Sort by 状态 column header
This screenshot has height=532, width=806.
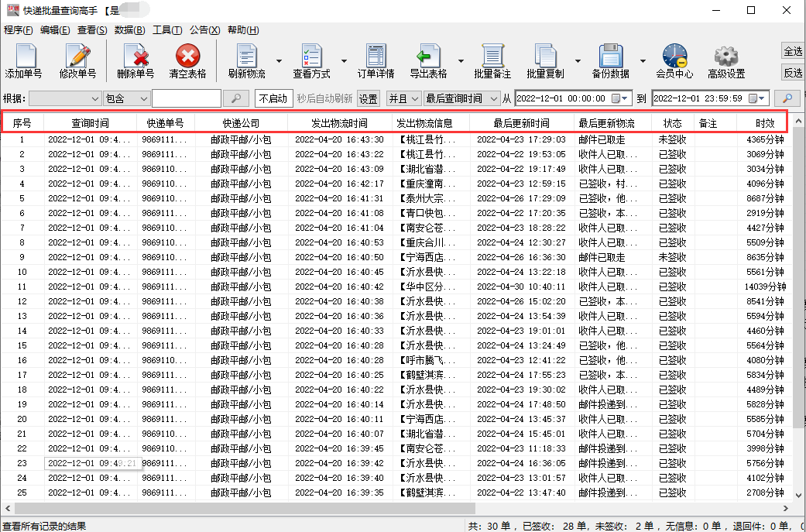[x=672, y=123]
